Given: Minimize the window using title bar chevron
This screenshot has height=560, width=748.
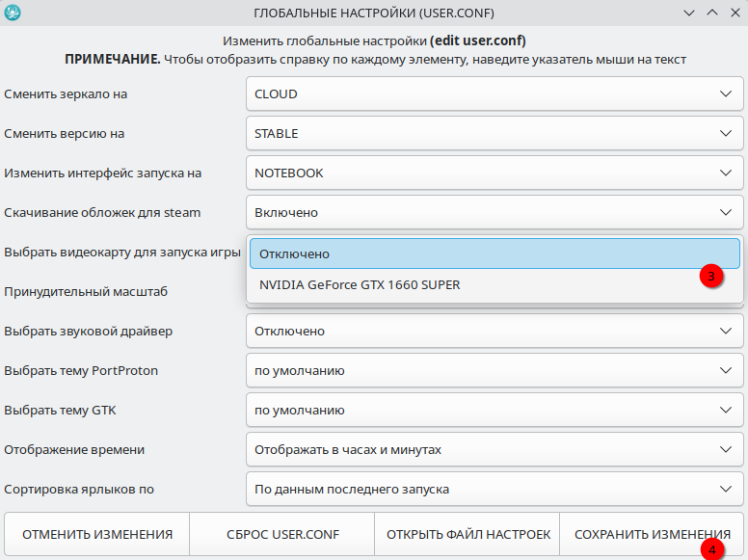Looking at the screenshot, I should click(x=689, y=13).
